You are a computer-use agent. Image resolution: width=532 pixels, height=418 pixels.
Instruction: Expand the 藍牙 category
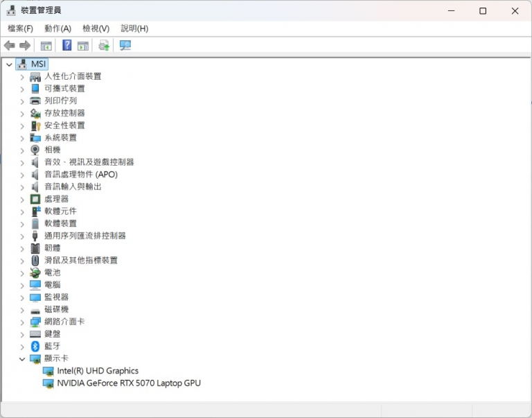point(22,347)
